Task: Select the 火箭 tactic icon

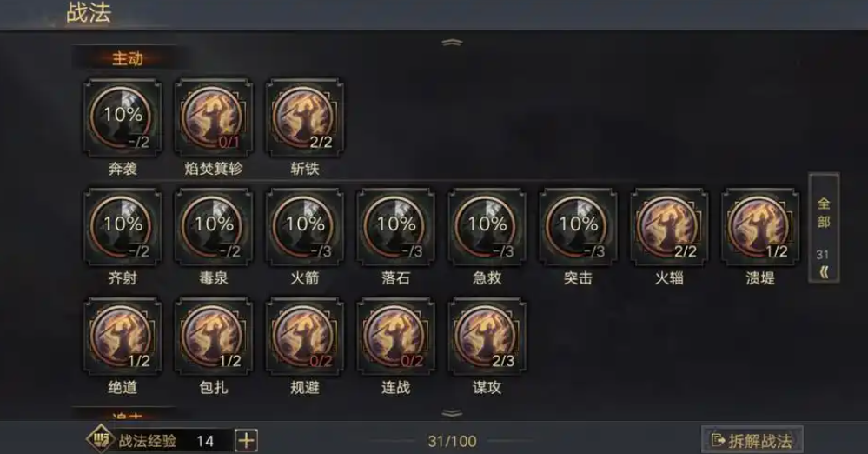Action: coord(304,227)
